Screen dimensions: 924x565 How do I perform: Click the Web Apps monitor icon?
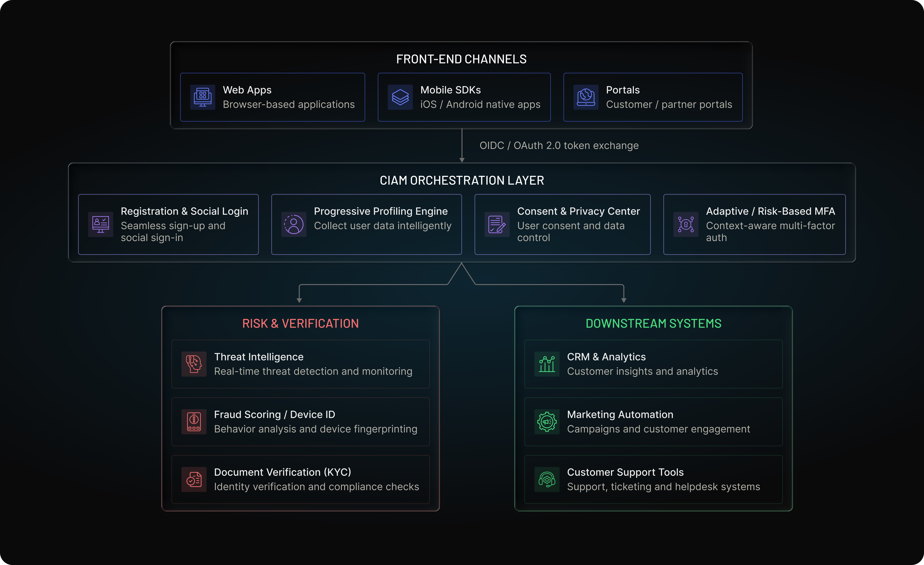[202, 97]
